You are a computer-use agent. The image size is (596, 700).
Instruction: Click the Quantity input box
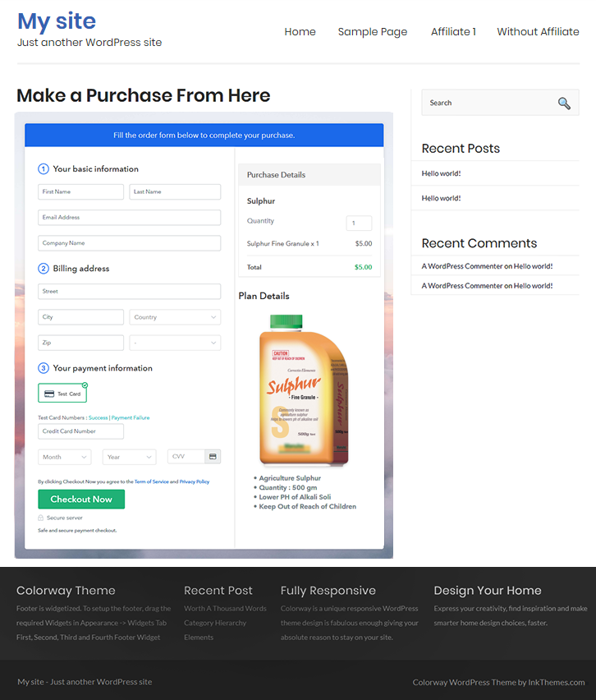point(359,223)
